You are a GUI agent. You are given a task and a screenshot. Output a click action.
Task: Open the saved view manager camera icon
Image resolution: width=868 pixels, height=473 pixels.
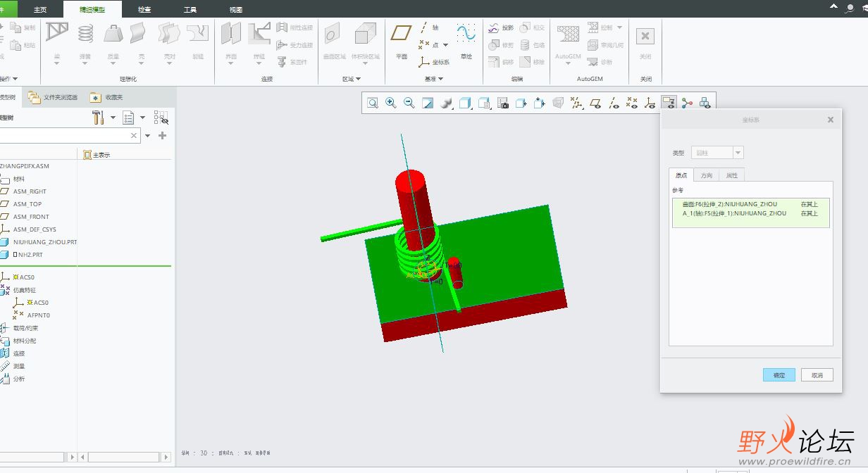point(503,103)
